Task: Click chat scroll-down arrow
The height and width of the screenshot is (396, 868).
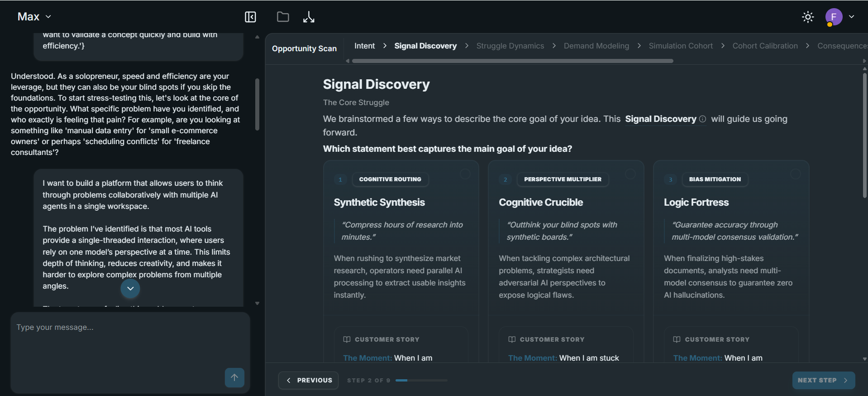Action: [257, 303]
